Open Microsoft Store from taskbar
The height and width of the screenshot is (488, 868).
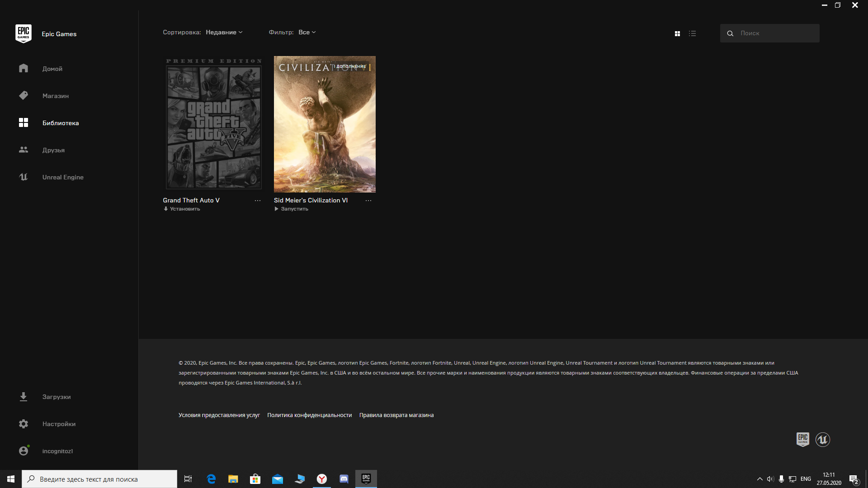pyautogui.click(x=255, y=479)
